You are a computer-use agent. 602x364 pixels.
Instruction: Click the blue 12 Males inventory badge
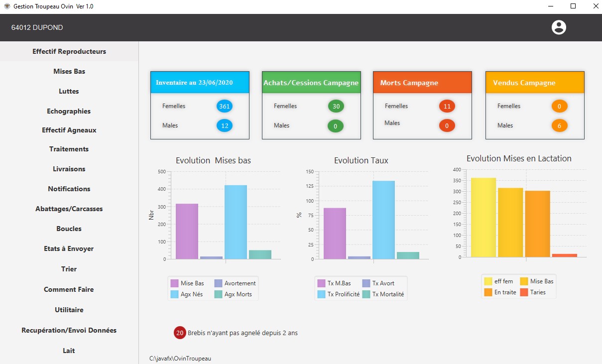point(225,125)
